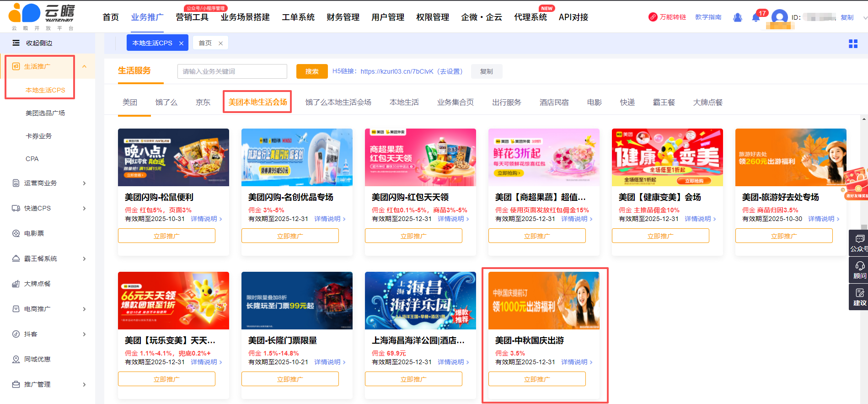Click the 同城优惠 location icon in sidebar
The height and width of the screenshot is (404, 868).
tap(16, 359)
